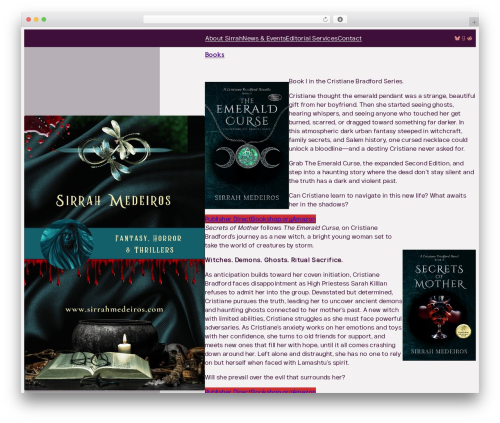
Task: Click the round icon beside the address bar
Action: [x=340, y=19]
